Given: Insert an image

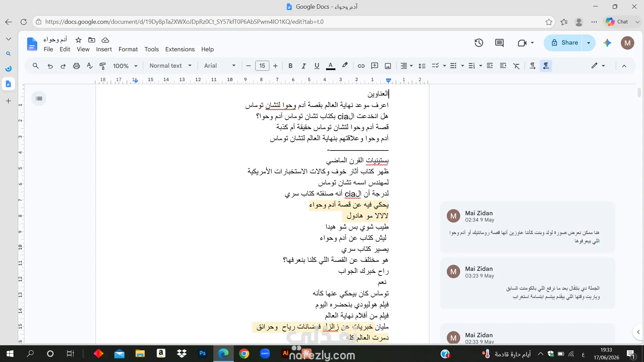Looking at the screenshot, I should point(388,66).
